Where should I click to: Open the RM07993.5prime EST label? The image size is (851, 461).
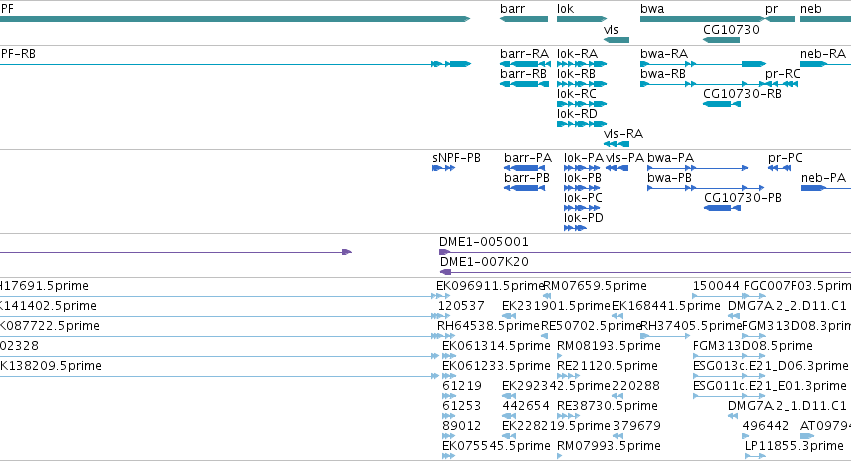[609, 447]
